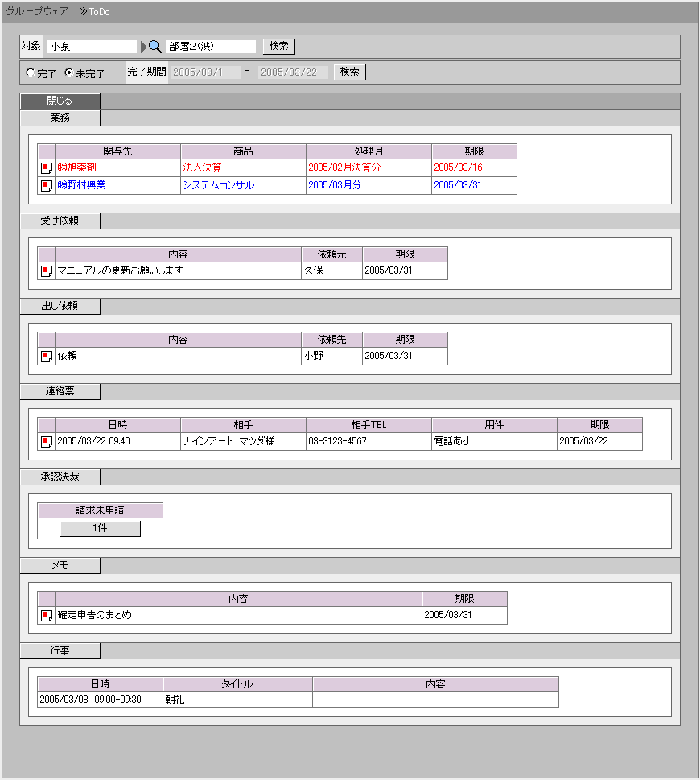
Task: Click the magnifier search icon beside 小泉
Action: tap(155, 47)
